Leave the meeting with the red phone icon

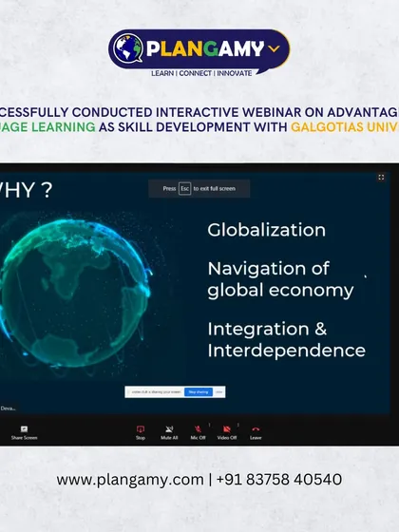pos(256,429)
